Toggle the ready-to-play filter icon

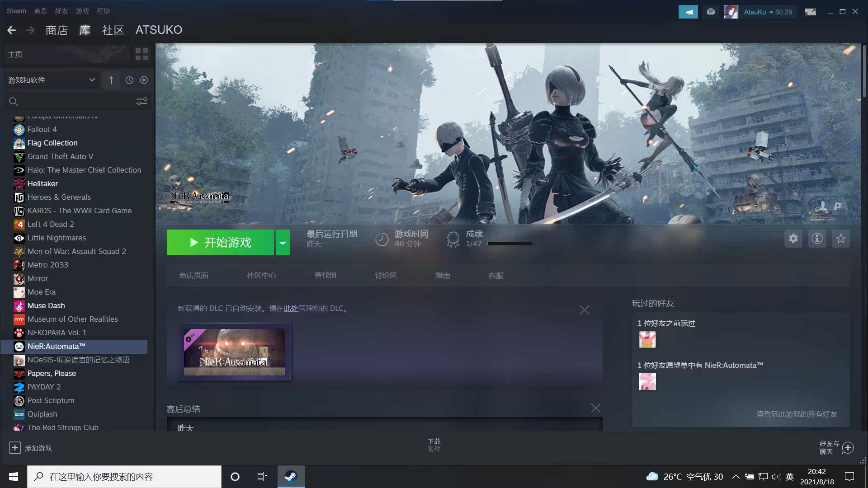(144, 80)
